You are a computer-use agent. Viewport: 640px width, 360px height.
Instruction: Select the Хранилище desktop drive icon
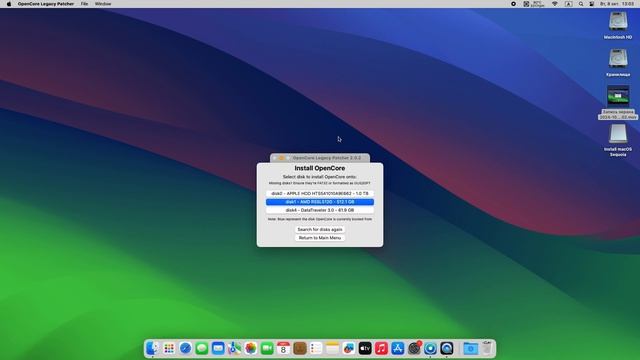coord(618,58)
